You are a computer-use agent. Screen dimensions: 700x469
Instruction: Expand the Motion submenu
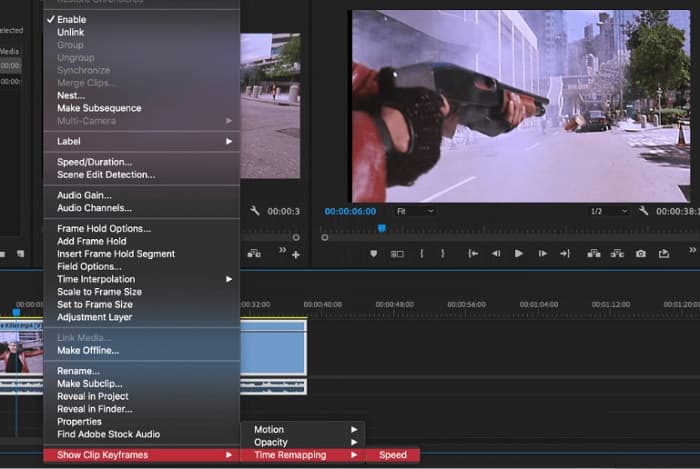303,429
